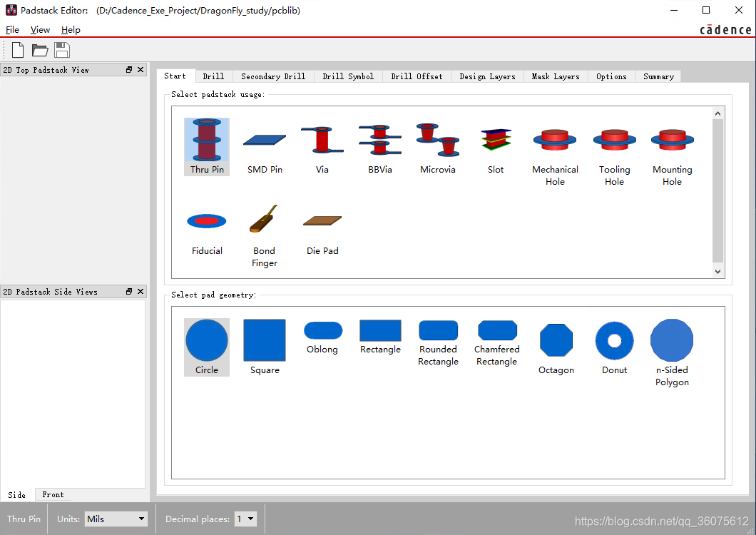Switch to the Design Layers tab

click(x=487, y=76)
